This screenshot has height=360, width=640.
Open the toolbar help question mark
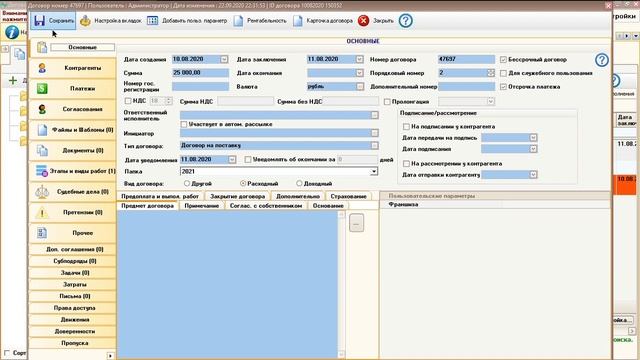[x=405, y=20]
